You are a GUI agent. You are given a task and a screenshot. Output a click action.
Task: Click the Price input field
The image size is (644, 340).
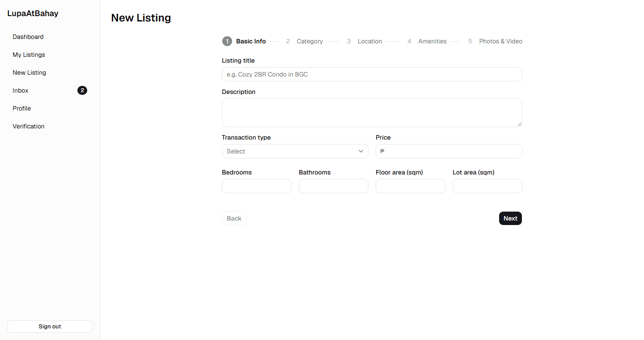(449, 151)
